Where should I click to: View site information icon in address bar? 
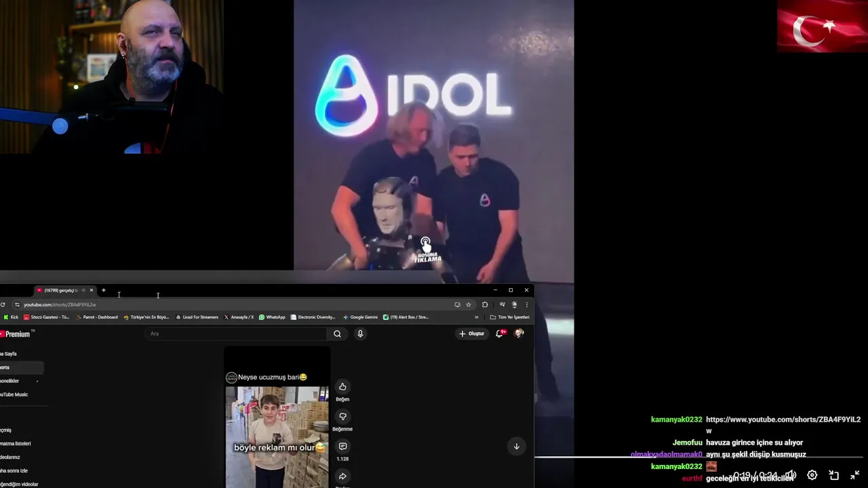point(18,304)
